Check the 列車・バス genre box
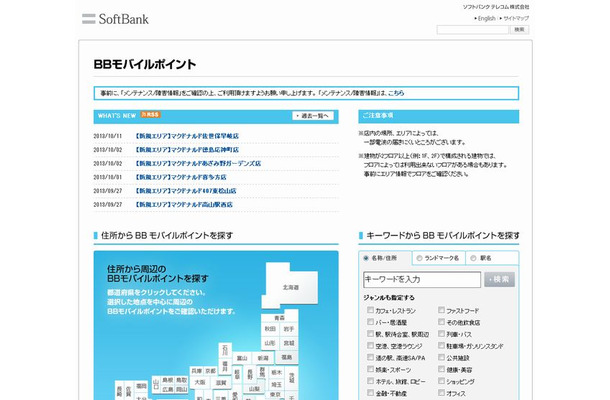610x400 pixels. coord(441,334)
